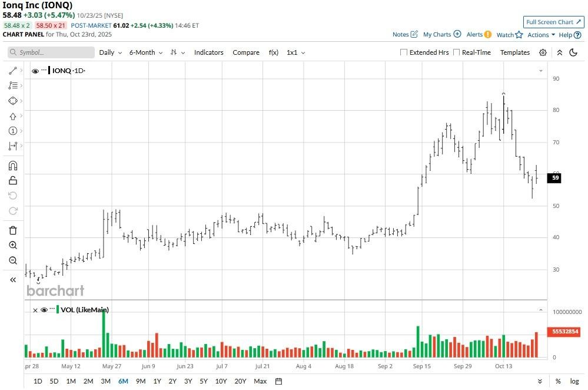Select the 3M timeframe tab
Screen dimensions: 588x390
coord(105,381)
